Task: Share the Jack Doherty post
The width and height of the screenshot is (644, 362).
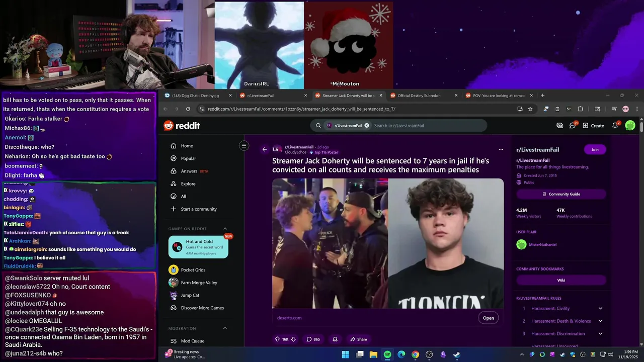Action: click(359, 339)
